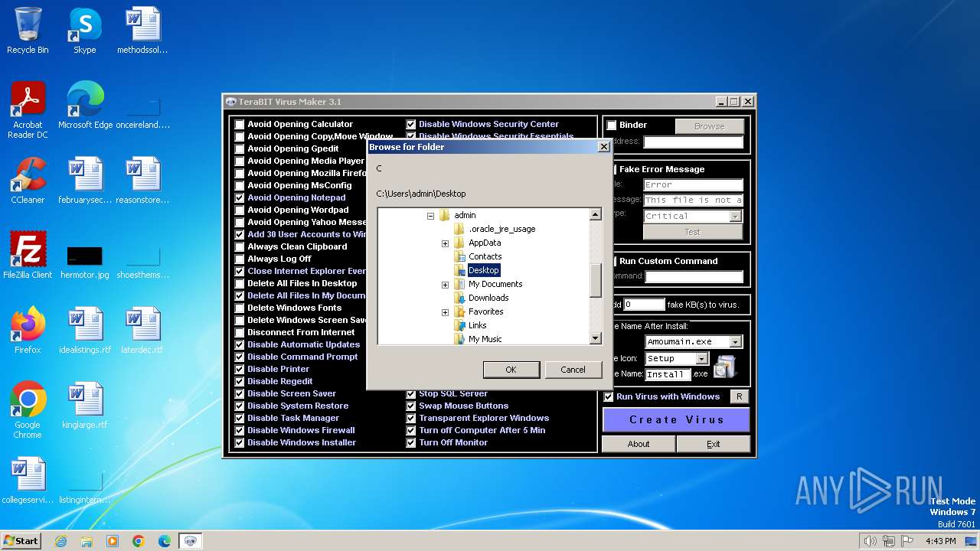Viewport: 980px width, 551px height.
Task: Click the taskbar clock showing 4:43 PM
Action: click(940, 541)
